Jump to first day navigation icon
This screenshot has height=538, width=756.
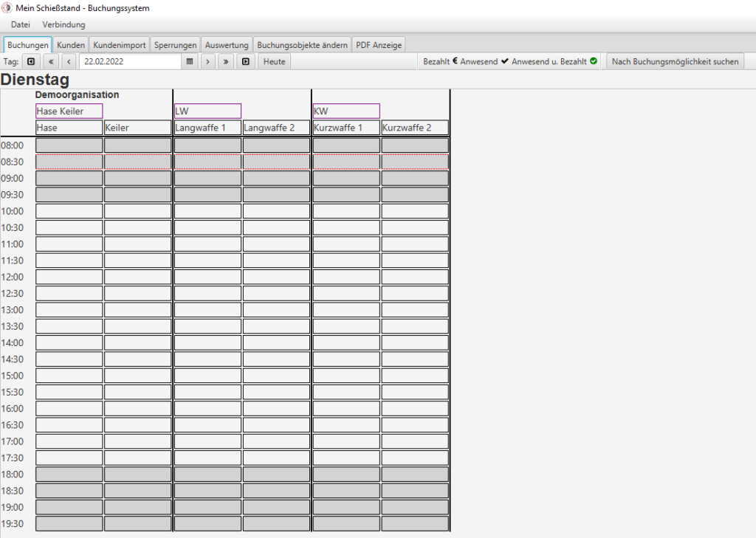(x=31, y=62)
